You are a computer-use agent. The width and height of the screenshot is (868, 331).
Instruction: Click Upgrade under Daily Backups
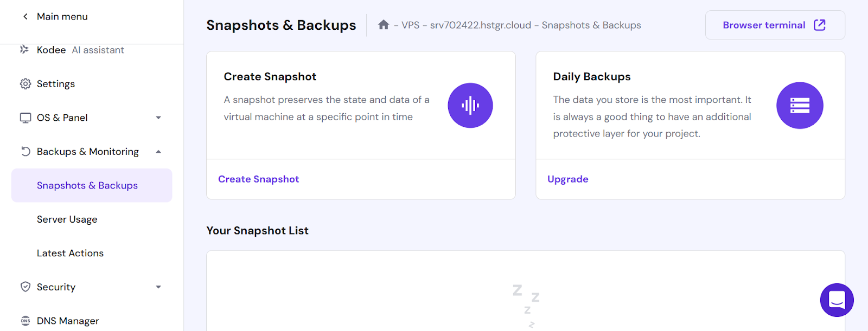(567, 179)
